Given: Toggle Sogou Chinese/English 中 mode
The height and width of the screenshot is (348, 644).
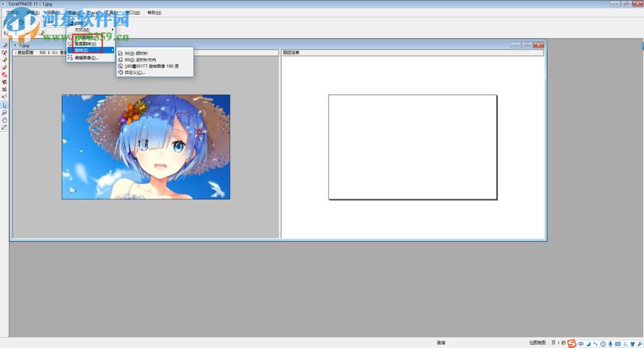Looking at the screenshot, I should point(581,344).
